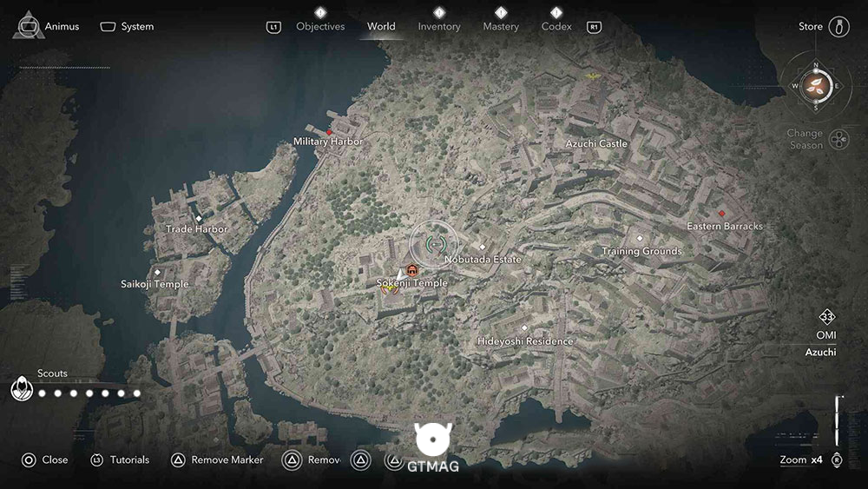Select the orange Sokenji Temple shrine icon
The height and width of the screenshot is (489, 868).
point(411,270)
